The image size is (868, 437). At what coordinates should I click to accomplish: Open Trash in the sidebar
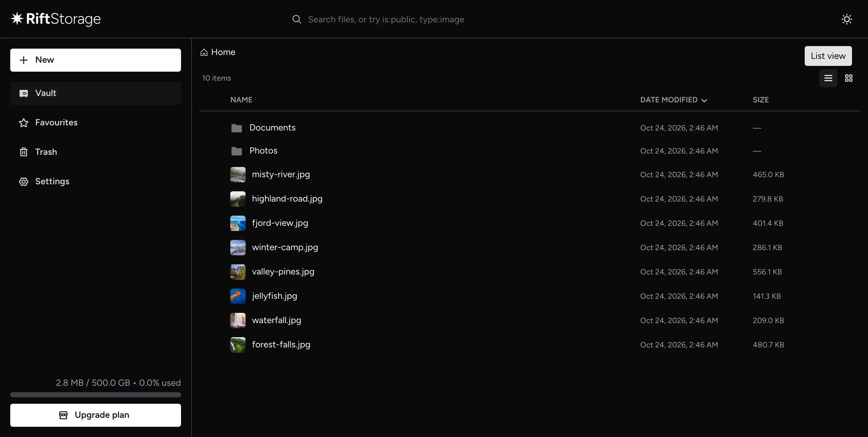coord(95,152)
